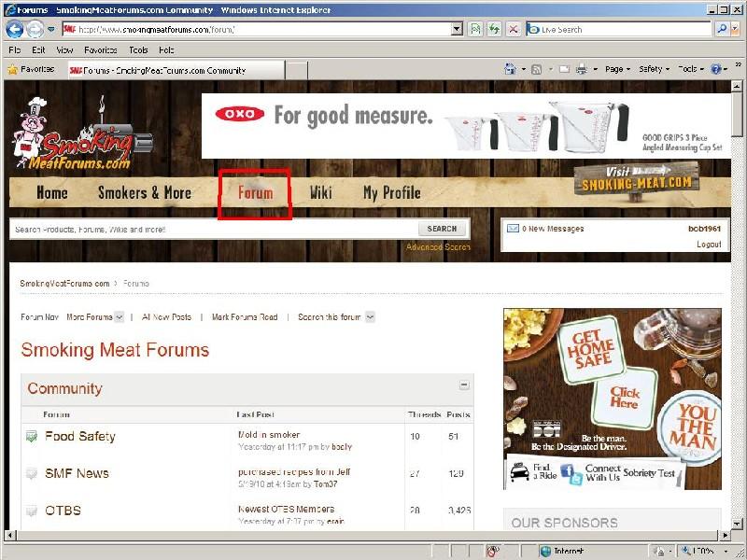Open the Advanced Search link
Viewport: 747px width, 560px height.
pos(438,247)
